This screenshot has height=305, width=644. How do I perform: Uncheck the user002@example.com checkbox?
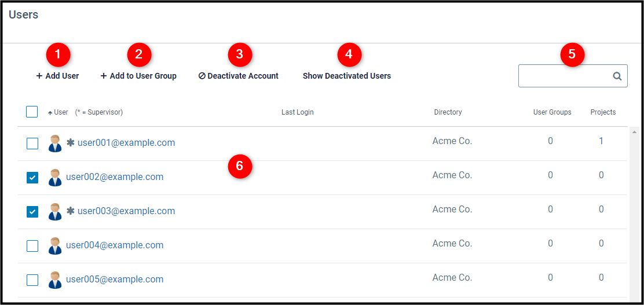(x=32, y=178)
